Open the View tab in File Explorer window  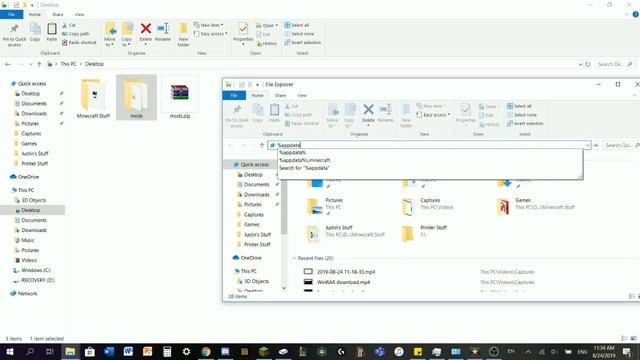click(x=302, y=96)
